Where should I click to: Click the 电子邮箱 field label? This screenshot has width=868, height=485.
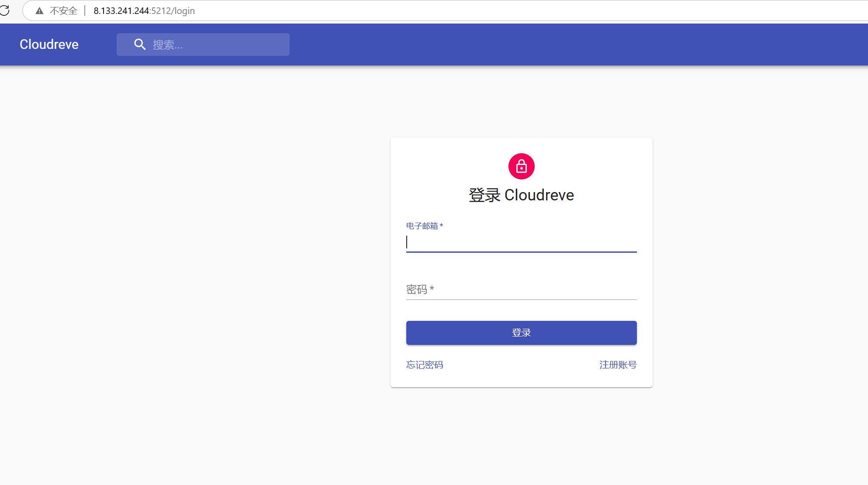coord(422,226)
